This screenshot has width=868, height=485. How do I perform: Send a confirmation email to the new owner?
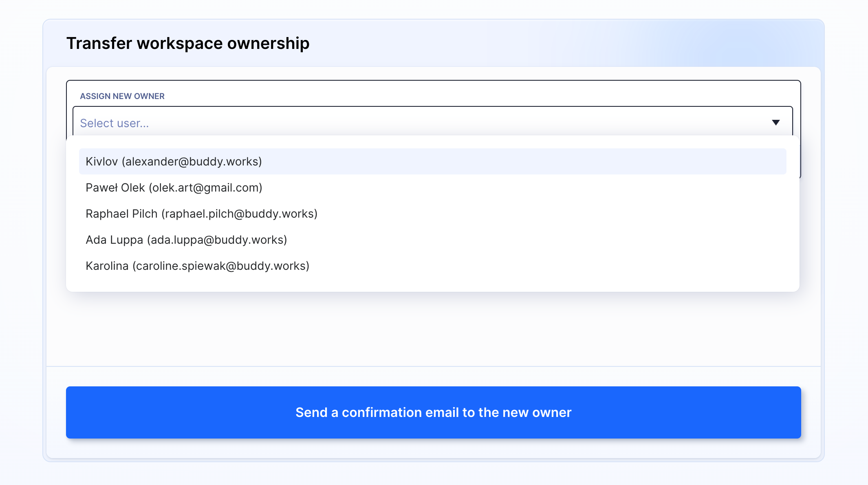pyautogui.click(x=433, y=412)
